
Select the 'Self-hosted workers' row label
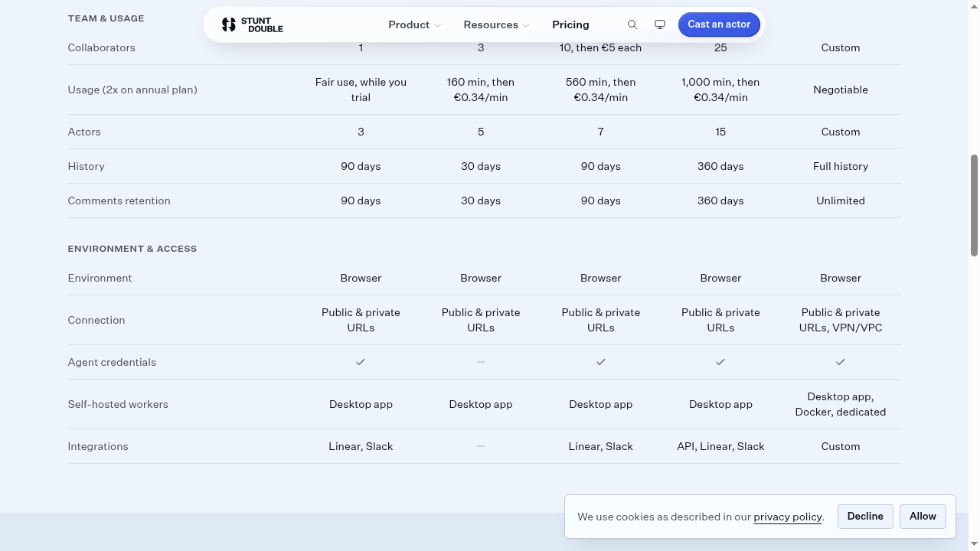[x=118, y=404]
